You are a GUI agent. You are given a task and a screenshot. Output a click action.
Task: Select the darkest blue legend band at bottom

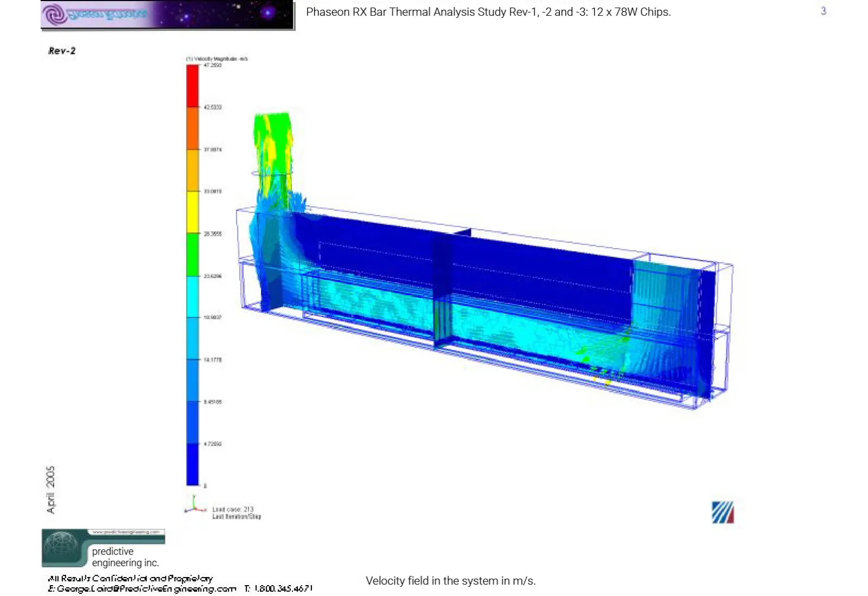tap(193, 465)
